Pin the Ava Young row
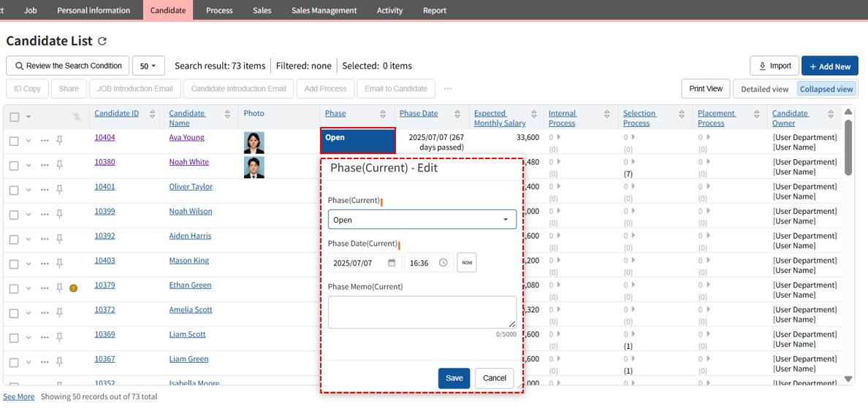This screenshot has height=408, width=868. tap(60, 141)
